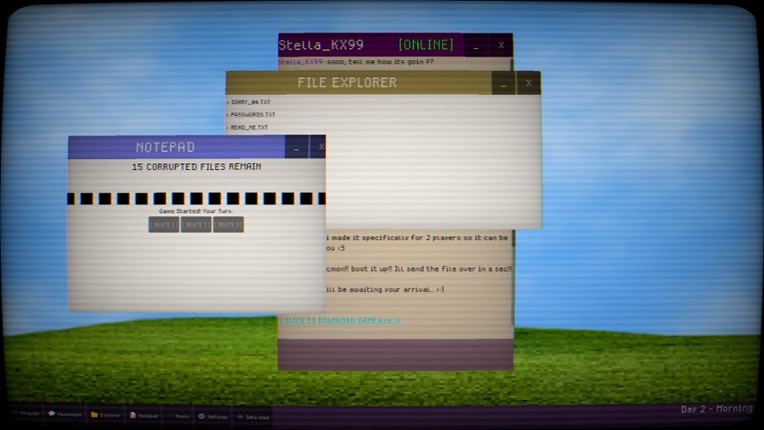Click the DELETE 2 button in Notepad

pos(196,224)
